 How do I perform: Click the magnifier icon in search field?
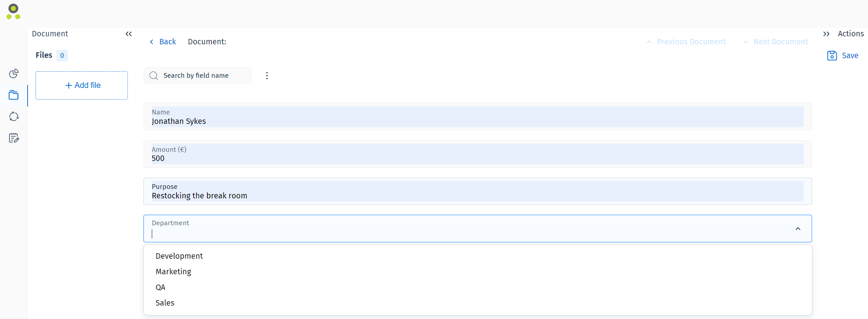(x=154, y=75)
